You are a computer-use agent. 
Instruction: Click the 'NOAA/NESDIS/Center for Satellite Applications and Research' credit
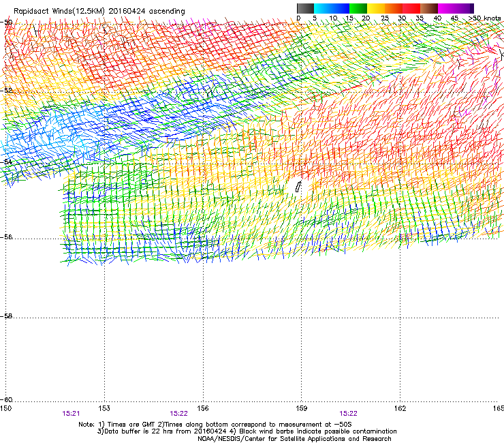coord(294,439)
